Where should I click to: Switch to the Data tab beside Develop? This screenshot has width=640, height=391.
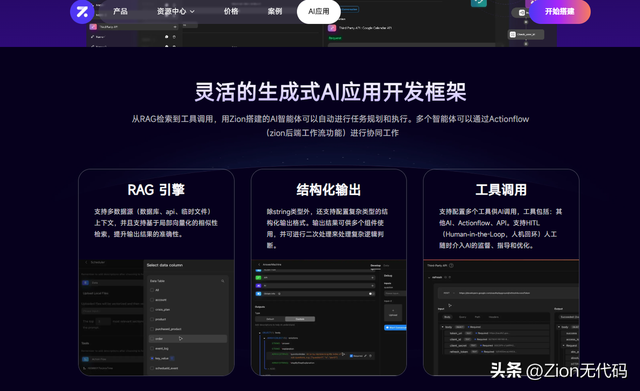click(386, 265)
